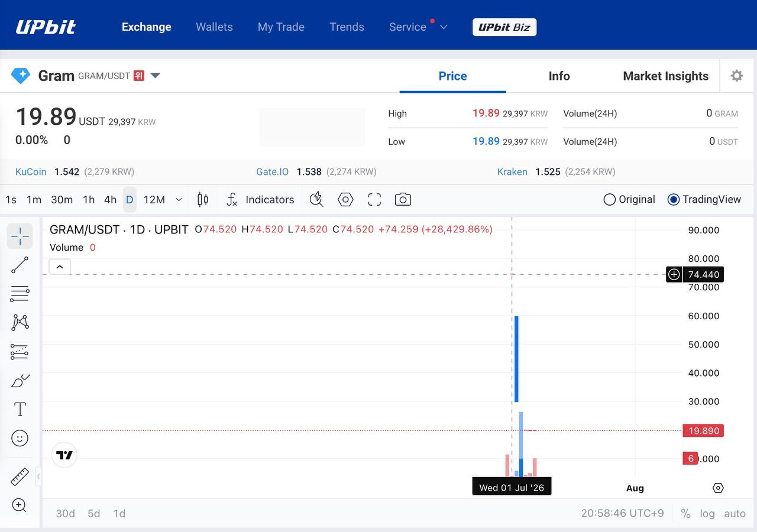
Task: Toggle auto scale mode
Action: pos(735,514)
